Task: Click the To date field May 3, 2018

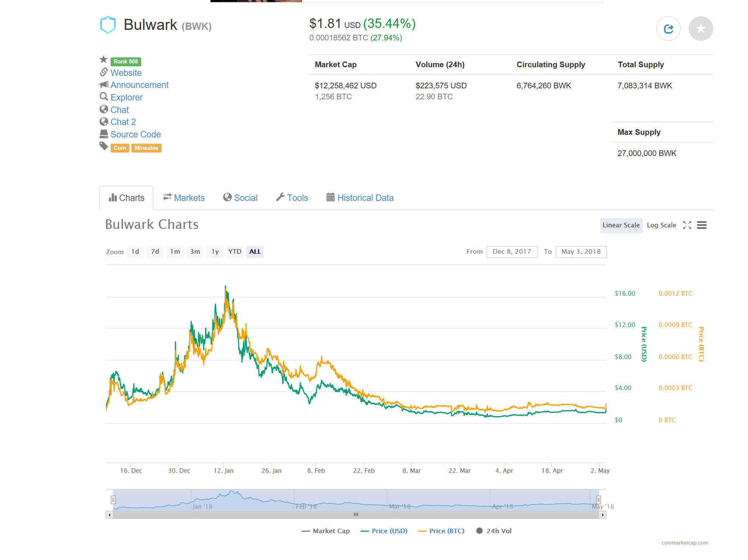Action: point(581,252)
